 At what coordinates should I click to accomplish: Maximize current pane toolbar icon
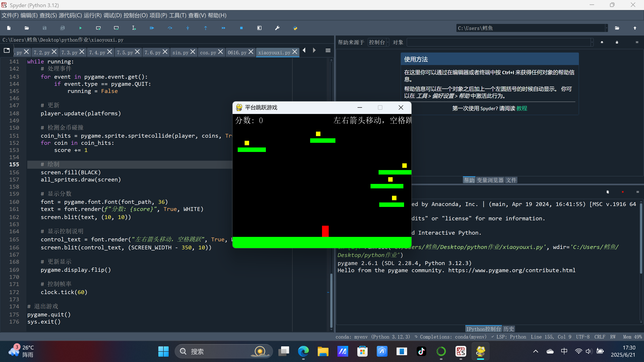(x=259, y=28)
